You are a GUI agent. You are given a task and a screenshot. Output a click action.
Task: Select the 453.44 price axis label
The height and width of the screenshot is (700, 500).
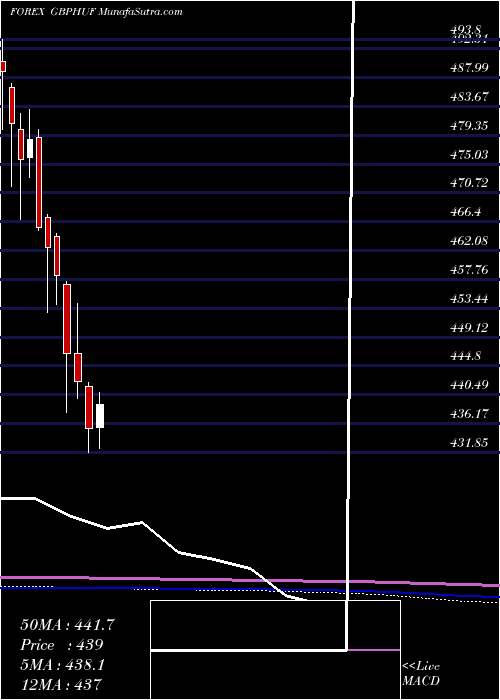(471, 299)
